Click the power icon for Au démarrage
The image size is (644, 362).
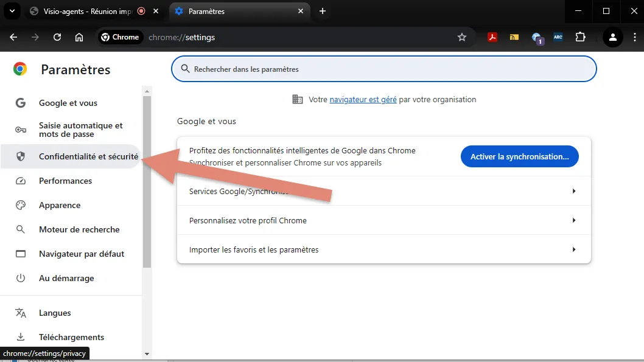click(21, 278)
